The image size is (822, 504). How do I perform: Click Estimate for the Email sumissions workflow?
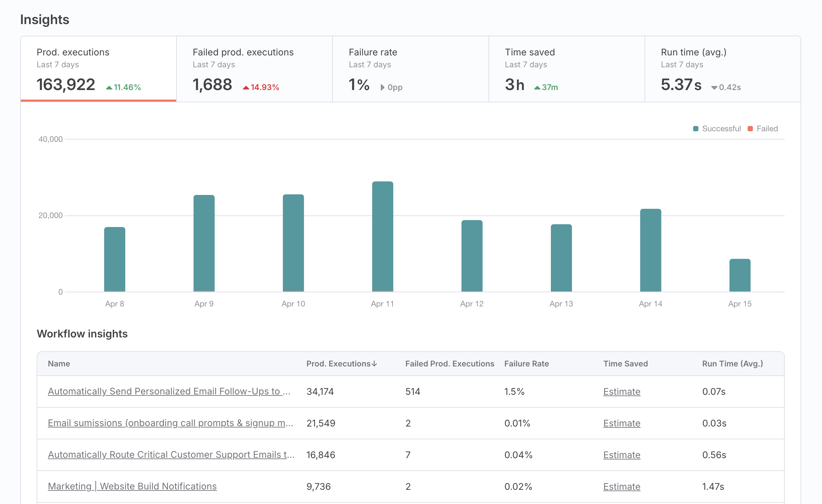coord(621,423)
